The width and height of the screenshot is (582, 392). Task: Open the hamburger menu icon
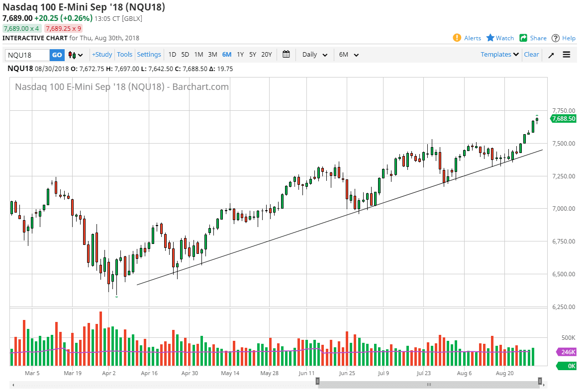coord(567,55)
